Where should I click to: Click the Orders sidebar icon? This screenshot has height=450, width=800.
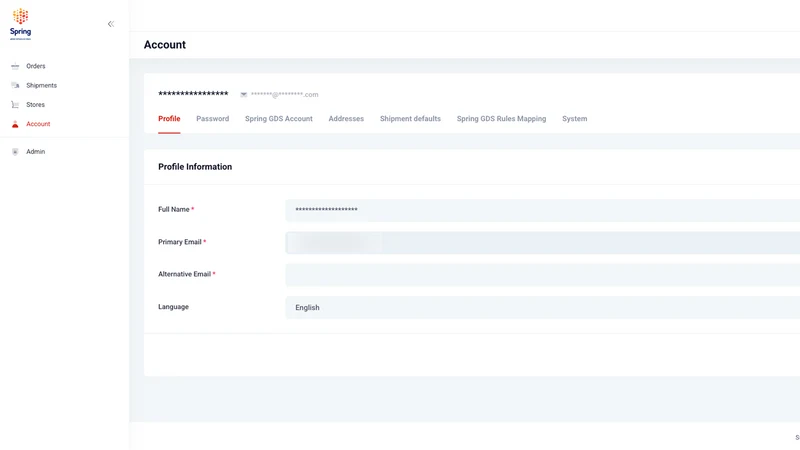coord(15,66)
